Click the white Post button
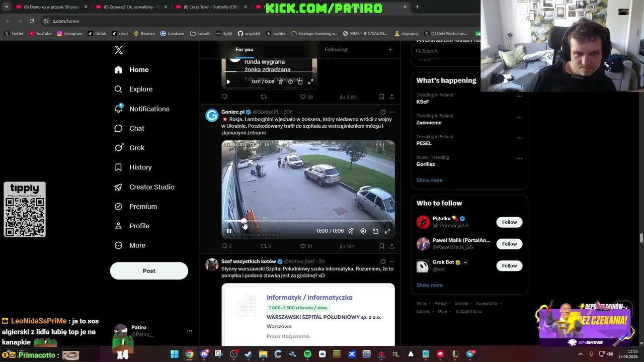The height and width of the screenshot is (362, 644). pyautogui.click(x=149, y=270)
